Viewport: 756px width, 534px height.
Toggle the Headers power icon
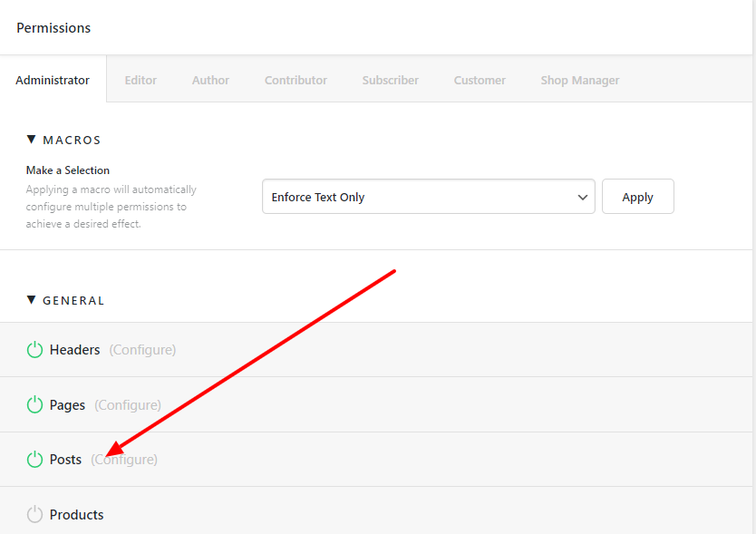(34, 350)
